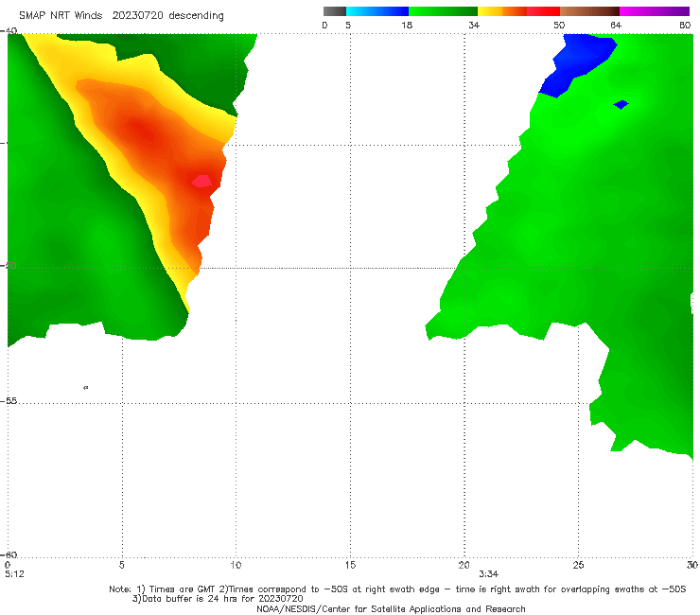This screenshot has width=700, height=615.
Task: Click the longitude axis label "20"
Action: pos(464,565)
